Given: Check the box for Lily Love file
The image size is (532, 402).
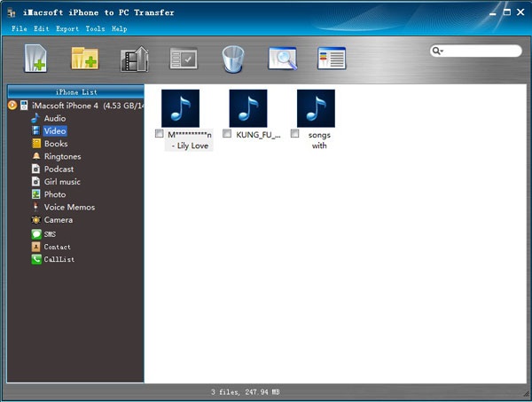Looking at the screenshot, I should point(160,134).
